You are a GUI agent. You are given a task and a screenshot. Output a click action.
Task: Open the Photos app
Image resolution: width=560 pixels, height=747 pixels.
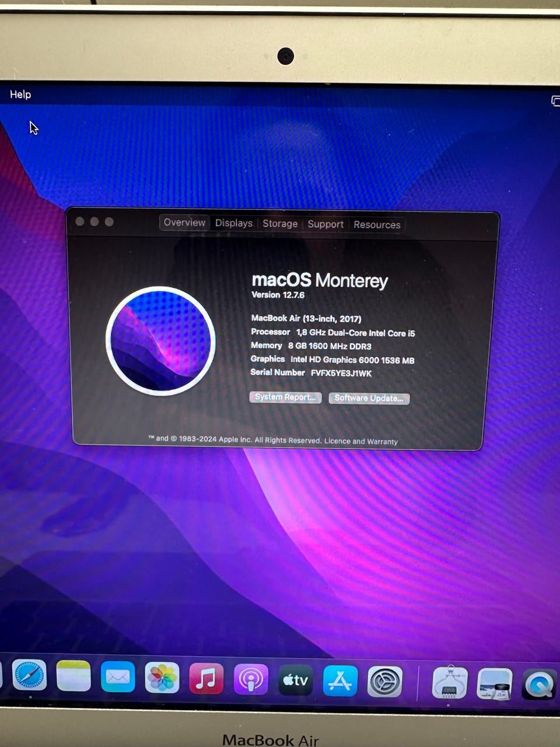[162, 678]
